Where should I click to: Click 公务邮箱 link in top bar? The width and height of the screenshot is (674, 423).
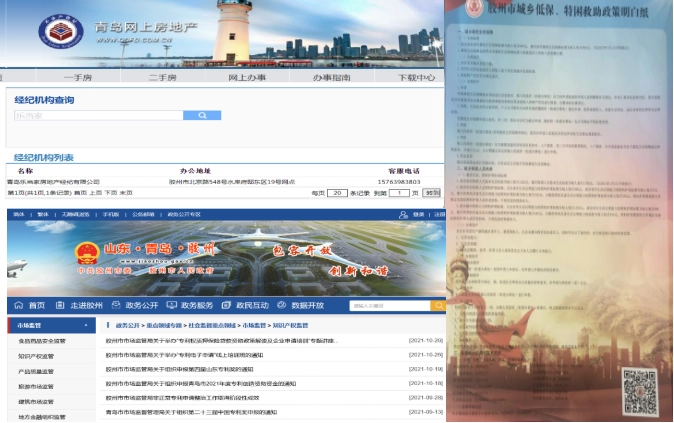[x=143, y=215]
